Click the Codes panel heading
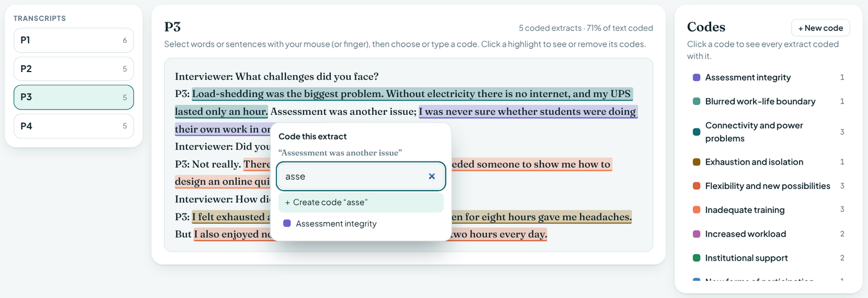868x298 pixels. click(x=706, y=27)
